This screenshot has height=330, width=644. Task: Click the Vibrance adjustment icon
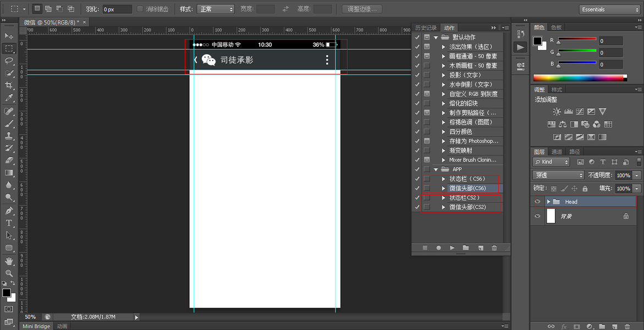(603, 111)
